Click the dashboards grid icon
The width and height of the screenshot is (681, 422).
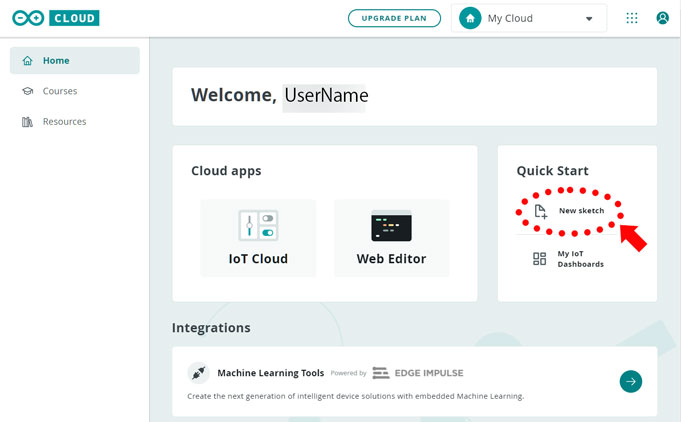(x=539, y=259)
